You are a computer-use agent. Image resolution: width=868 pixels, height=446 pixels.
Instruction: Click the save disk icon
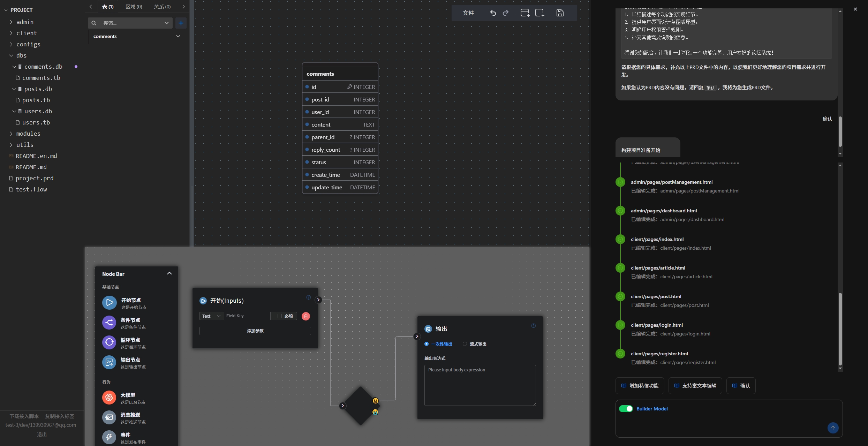click(x=560, y=13)
